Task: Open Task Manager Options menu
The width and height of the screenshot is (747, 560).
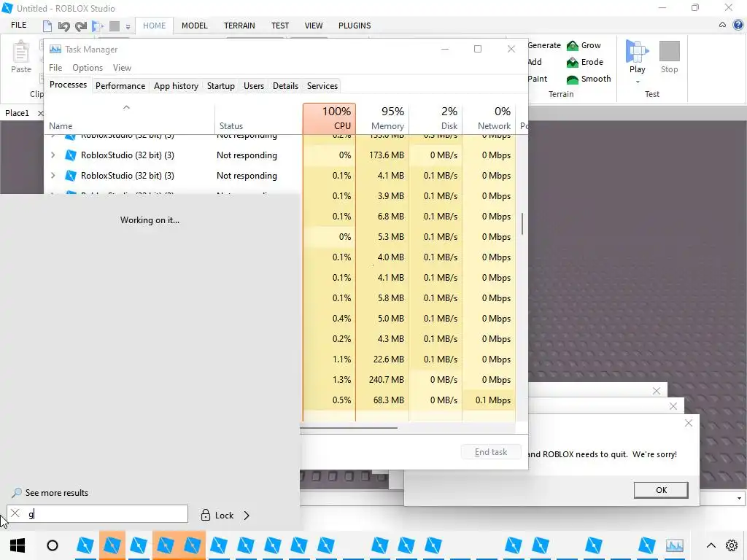Action: pos(88,68)
